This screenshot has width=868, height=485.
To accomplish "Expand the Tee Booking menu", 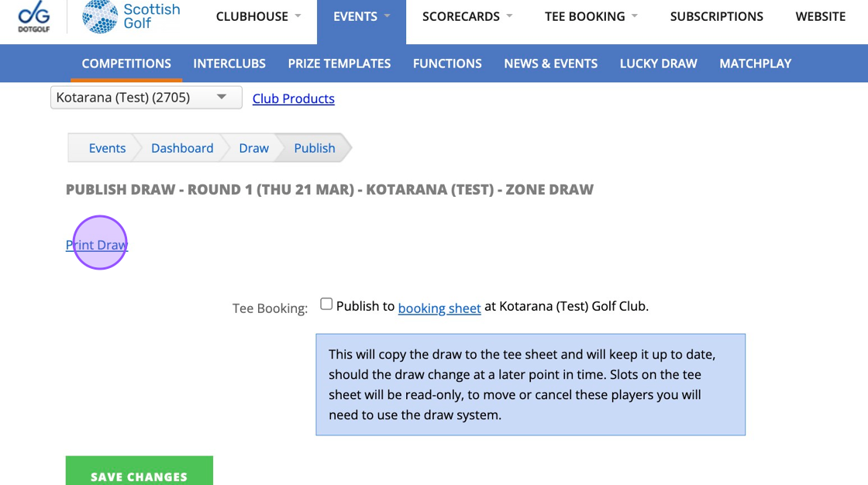I will 591,16.
